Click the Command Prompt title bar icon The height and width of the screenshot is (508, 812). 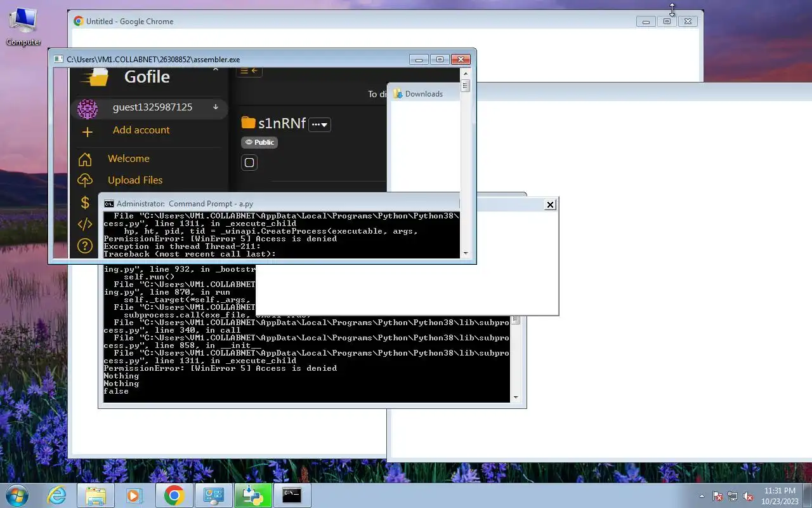click(x=109, y=204)
